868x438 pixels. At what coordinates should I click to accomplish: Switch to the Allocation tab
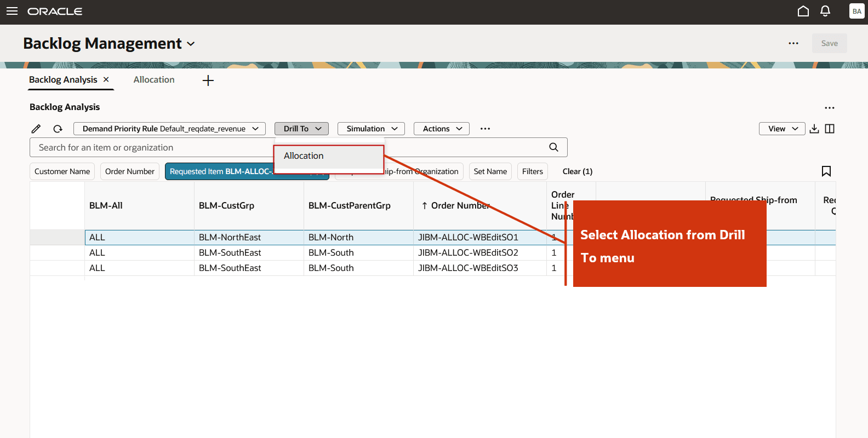tap(154, 79)
